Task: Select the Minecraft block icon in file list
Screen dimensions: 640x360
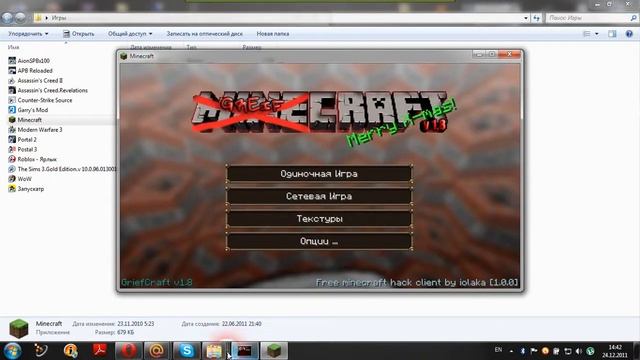Action: point(12,120)
